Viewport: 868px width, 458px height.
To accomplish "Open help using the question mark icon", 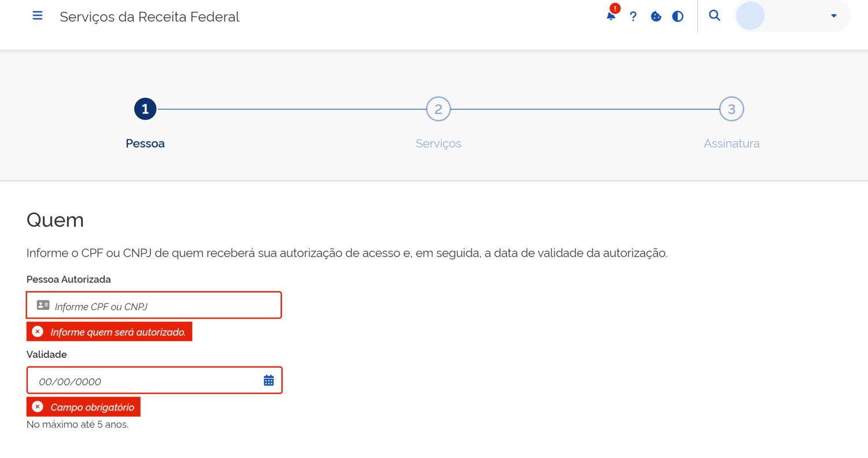I will click(633, 16).
